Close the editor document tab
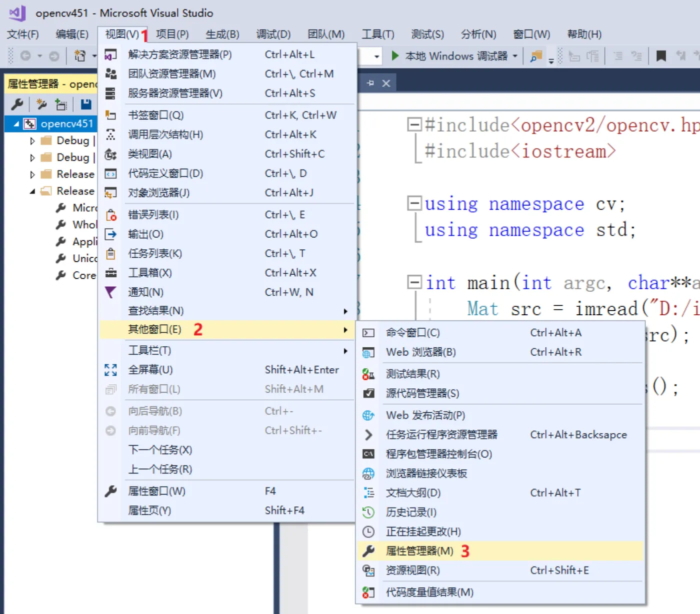The image size is (700, 614). click(x=386, y=83)
